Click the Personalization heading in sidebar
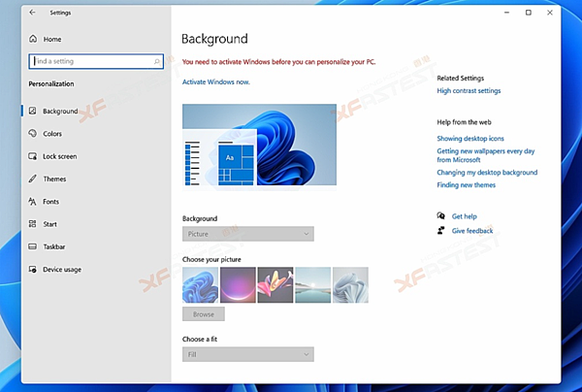 click(51, 83)
